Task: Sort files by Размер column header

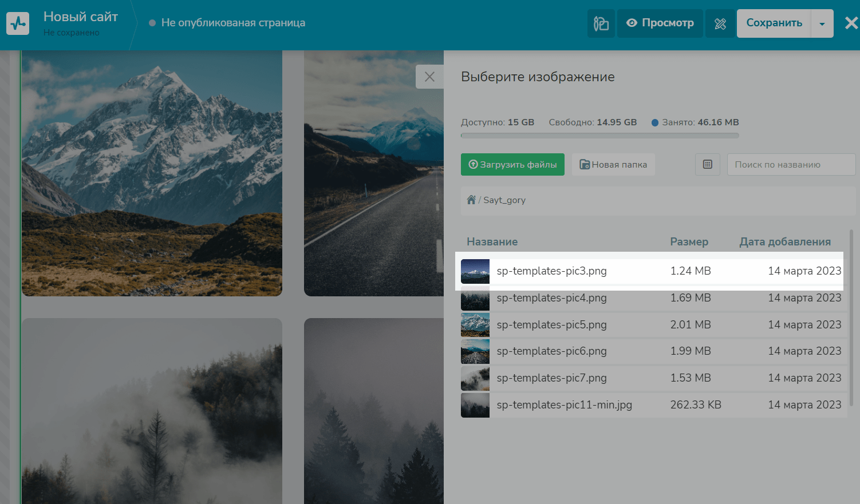Action: point(689,241)
